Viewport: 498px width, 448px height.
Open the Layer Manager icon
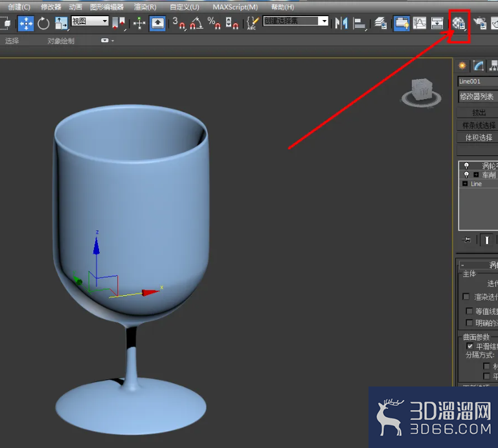(381, 23)
